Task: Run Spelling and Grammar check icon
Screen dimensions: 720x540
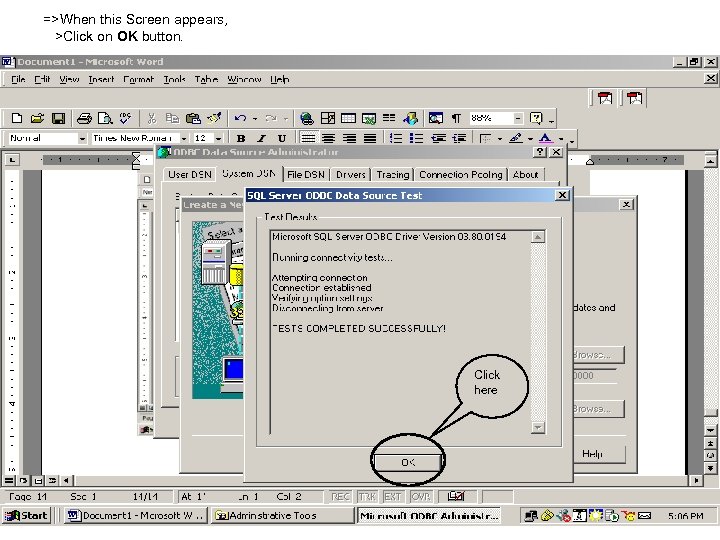Action: pos(125,118)
